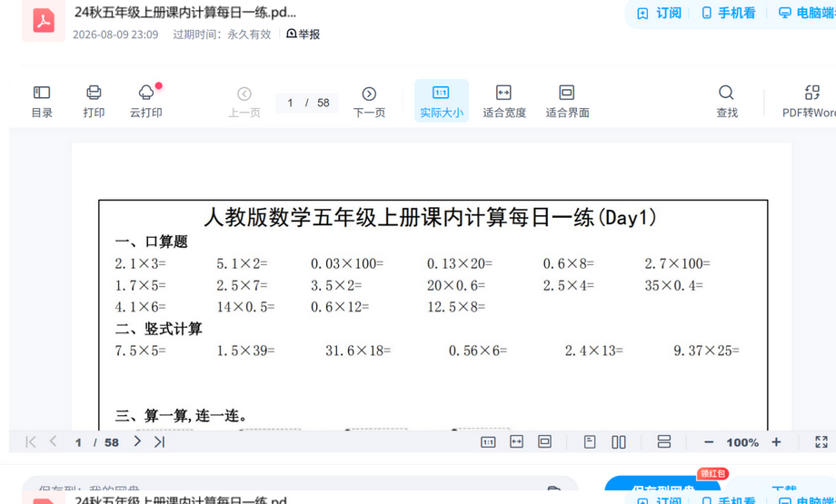
Task: Click the timestamp 2026-08-09 23:09
Action: tap(115, 35)
